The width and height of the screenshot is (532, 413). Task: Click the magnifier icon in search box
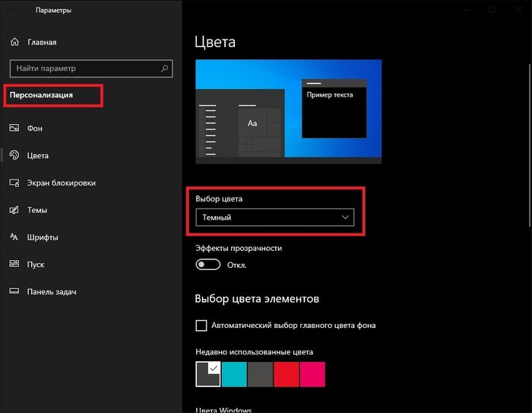pyautogui.click(x=165, y=68)
